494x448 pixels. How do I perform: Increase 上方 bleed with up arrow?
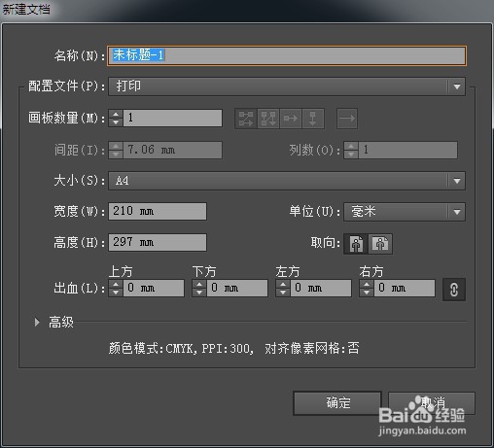pos(116,285)
